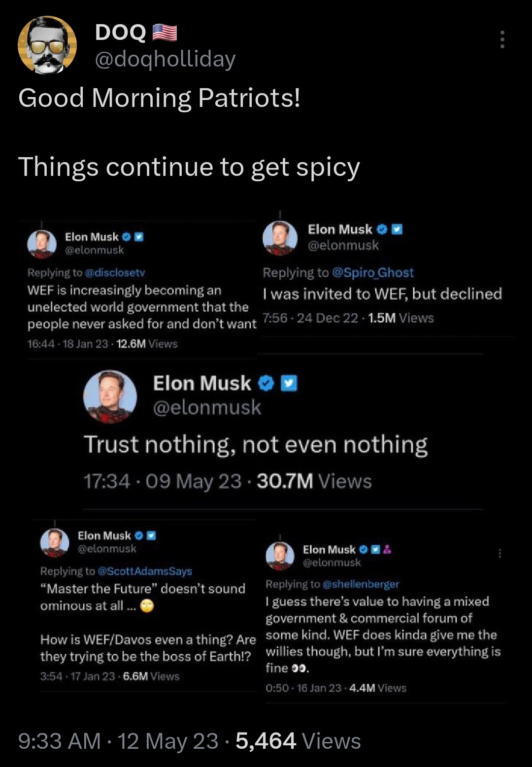Click the purple affiliate icon beside Elon Musk
The height and width of the screenshot is (767, 532).
click(x=387, y=549)
